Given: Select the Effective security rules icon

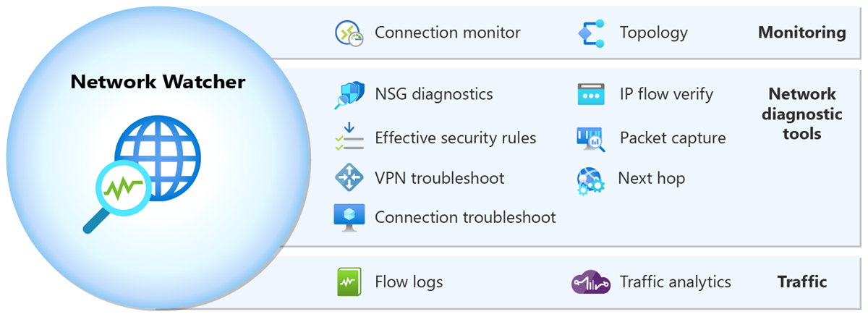Looking at the screenshot, I should 349,138.
